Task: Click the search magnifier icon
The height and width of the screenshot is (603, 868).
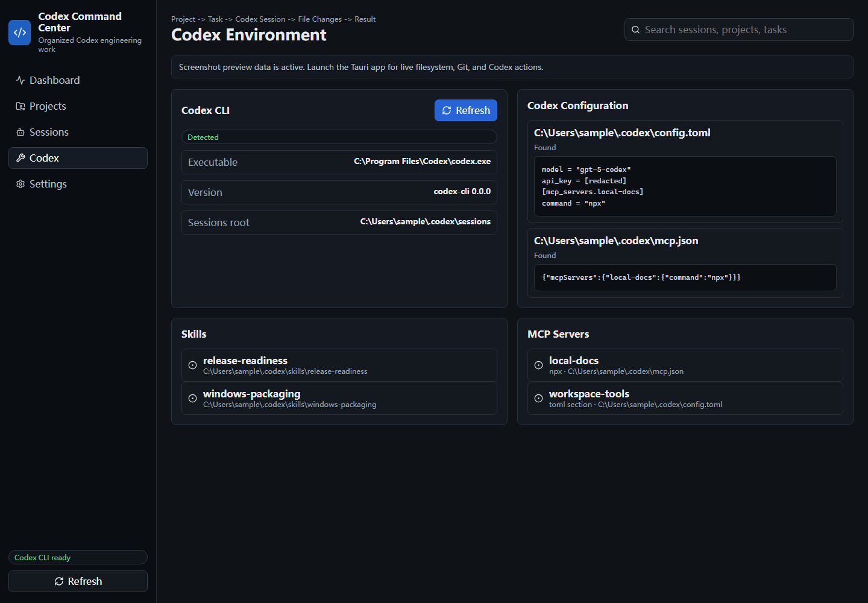Action: [x=635, y=30]
